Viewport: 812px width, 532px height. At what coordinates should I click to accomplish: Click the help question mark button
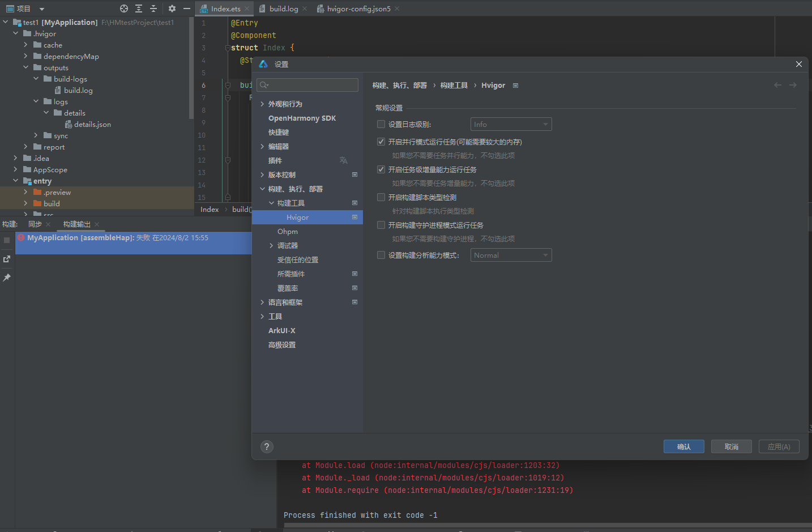pos(267,446)
